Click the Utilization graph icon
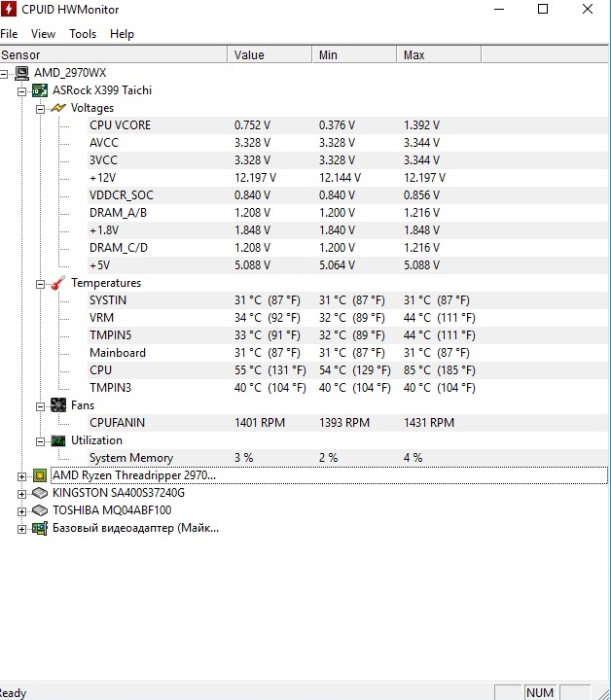611x700 pixels. click(x=58, y=440)
